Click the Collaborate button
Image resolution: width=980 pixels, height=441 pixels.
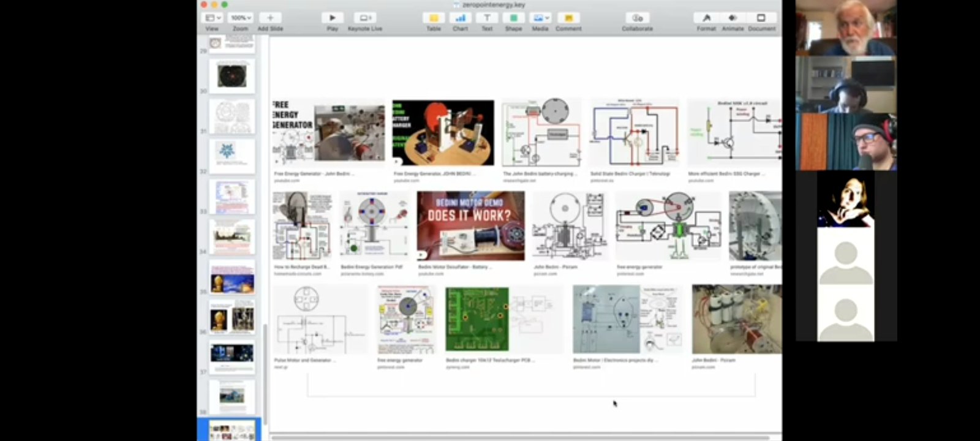[x=637, y=18]
